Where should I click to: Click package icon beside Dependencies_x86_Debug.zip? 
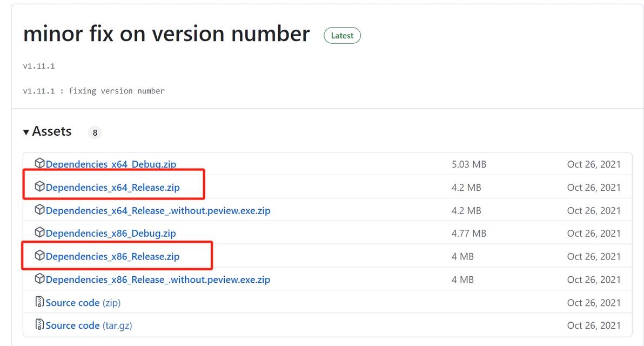pos(39,232)
